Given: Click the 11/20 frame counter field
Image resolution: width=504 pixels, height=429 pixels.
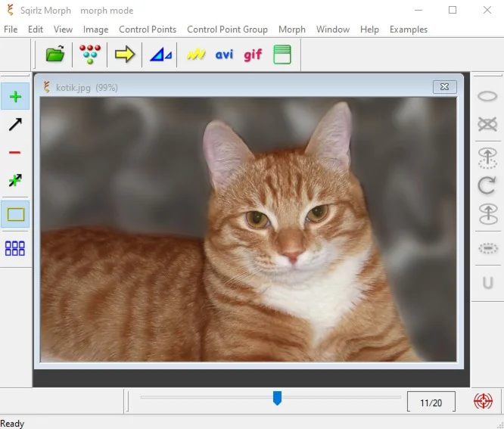Looking at the screenshot, I should [431, 403].
